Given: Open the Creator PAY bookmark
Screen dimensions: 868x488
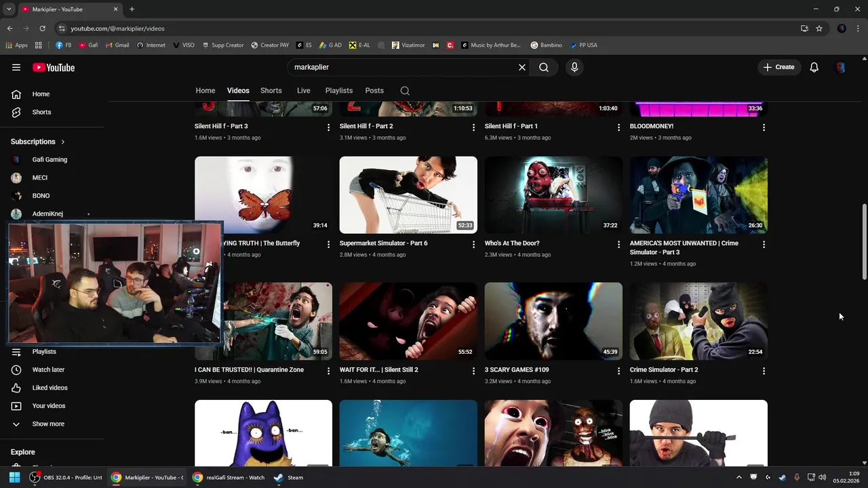Looking at the screenshot, I should click(270, 45).
